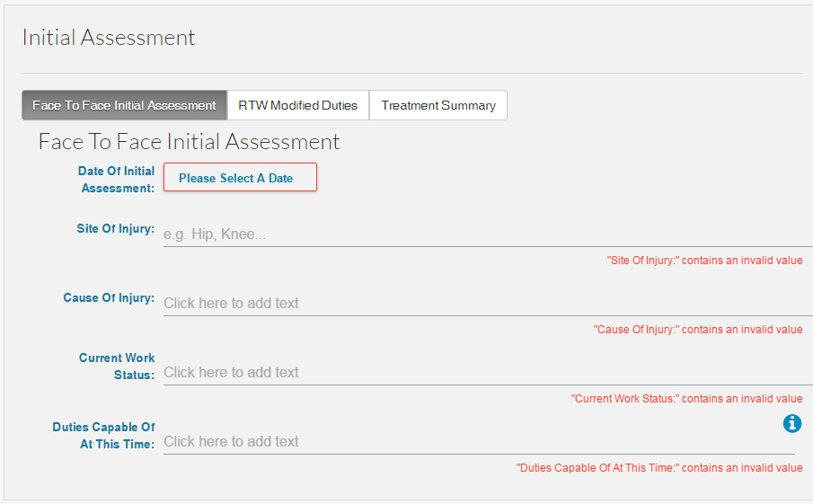Switch to the RTW Modified Duties tab
The width and height of the screenshot is (813, 504).
tap(297, 105)
